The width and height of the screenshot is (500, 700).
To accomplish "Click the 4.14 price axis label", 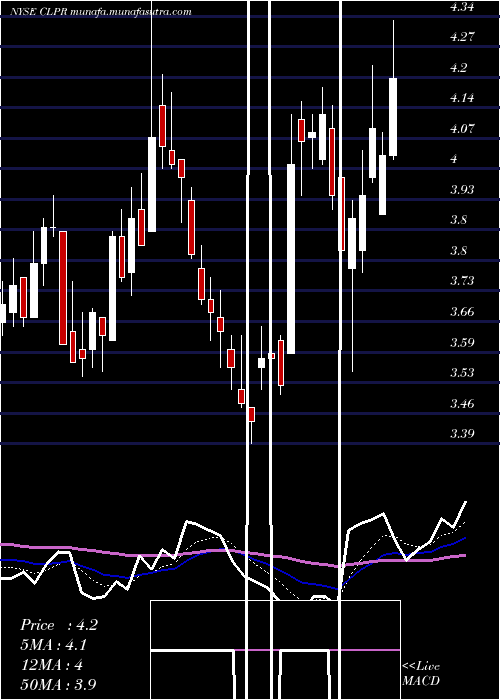I will 463,98.
